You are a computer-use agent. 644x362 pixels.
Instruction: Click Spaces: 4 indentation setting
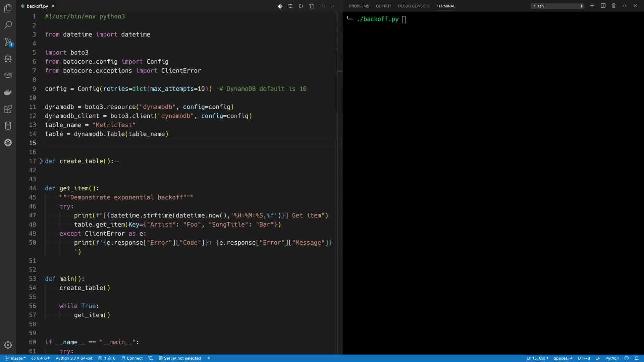pyautogui.click(x=563, y=358)
